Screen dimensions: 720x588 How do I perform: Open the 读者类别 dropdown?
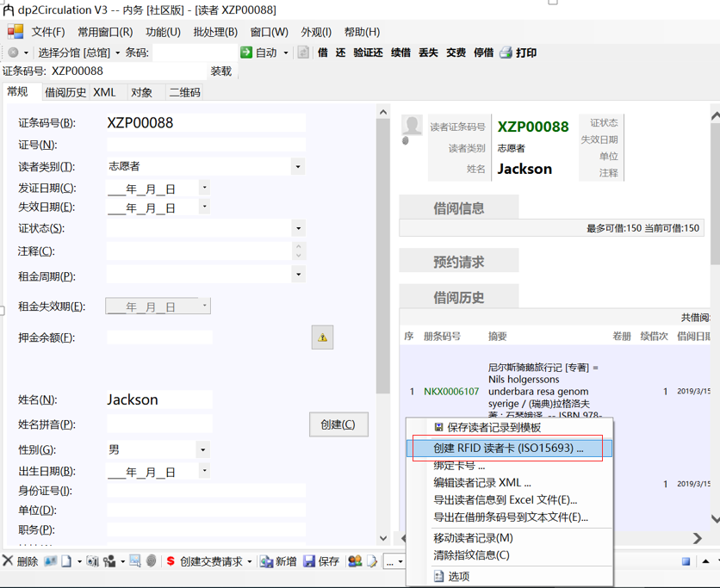pos(298,167)
